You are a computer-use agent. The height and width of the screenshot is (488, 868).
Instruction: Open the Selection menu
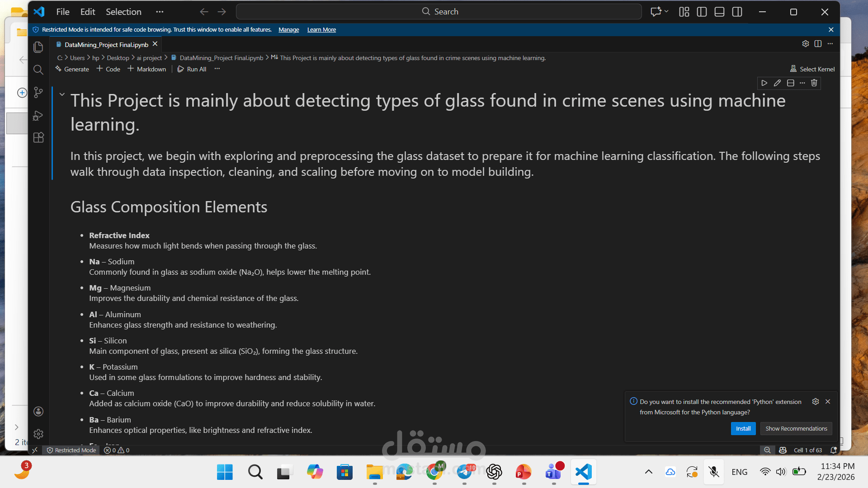tap(123, 12)
